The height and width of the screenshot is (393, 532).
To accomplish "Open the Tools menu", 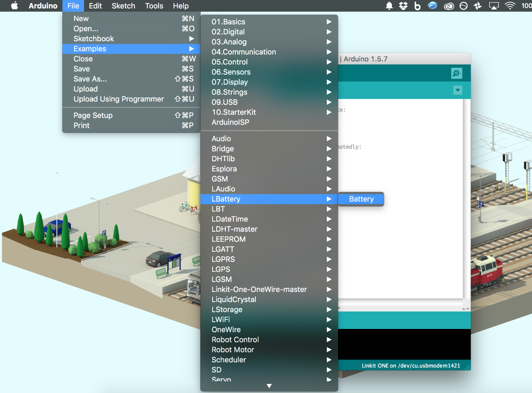I will tap(154, 6).
